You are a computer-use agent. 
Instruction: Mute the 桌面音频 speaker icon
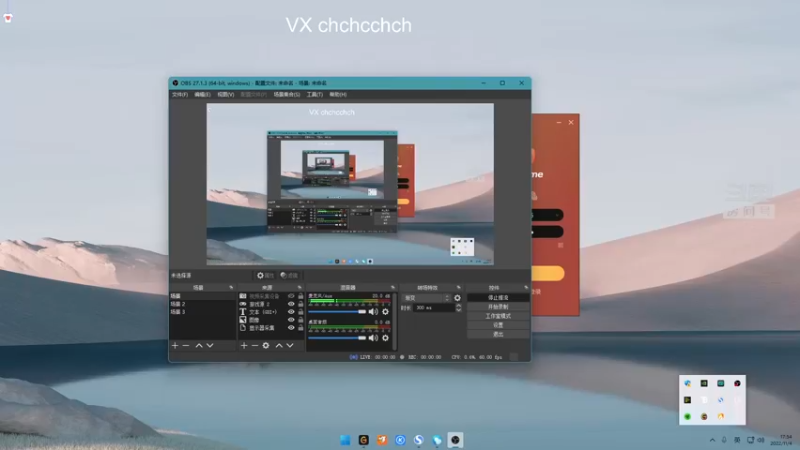point(373,338)
